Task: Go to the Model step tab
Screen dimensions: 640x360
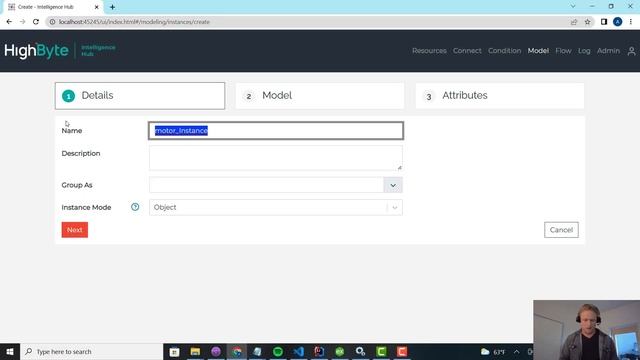Action: coord(320,96)
